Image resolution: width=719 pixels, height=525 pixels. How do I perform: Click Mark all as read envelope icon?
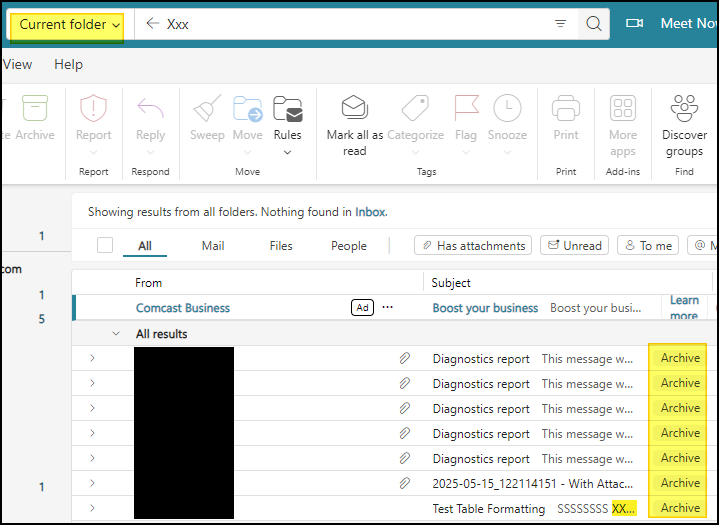pos(354,107)
